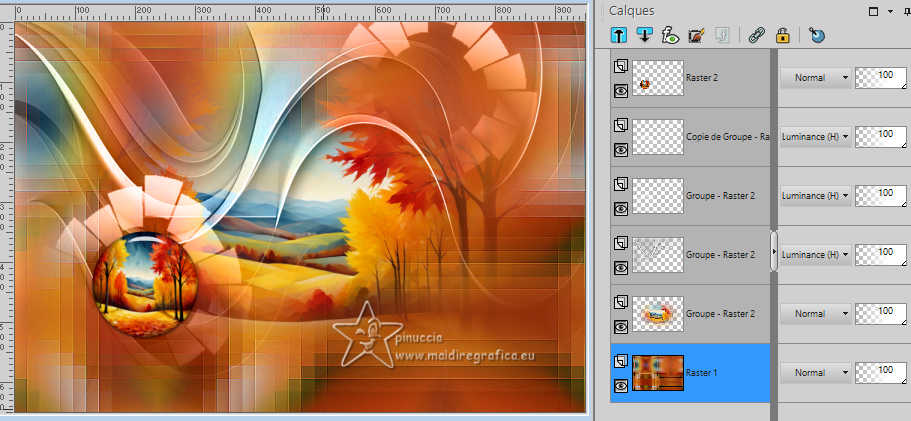The height and width of the screenshot is (421, 911).
Task: Click opacity field of Copie de Groupe layer
Action: click(x=881, y=136)
